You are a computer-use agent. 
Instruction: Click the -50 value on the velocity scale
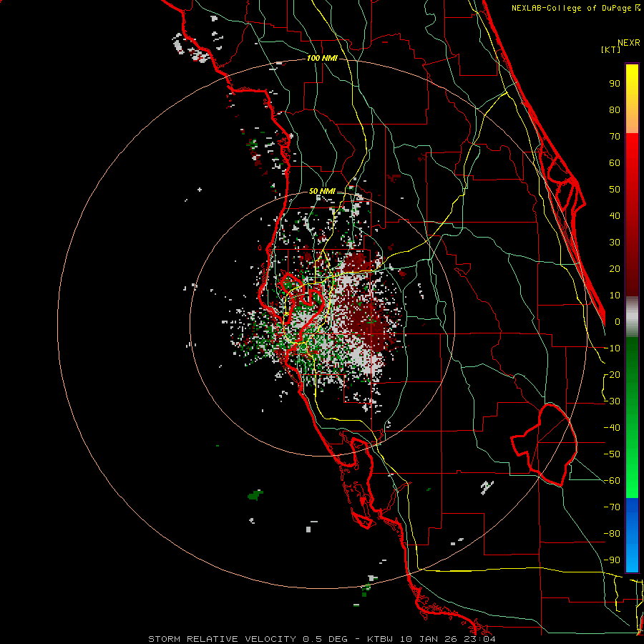[612, 454]
